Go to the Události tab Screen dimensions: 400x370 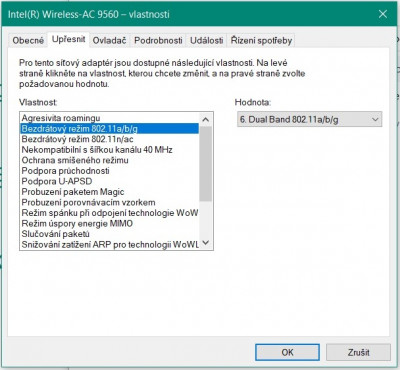click(206, 41)
